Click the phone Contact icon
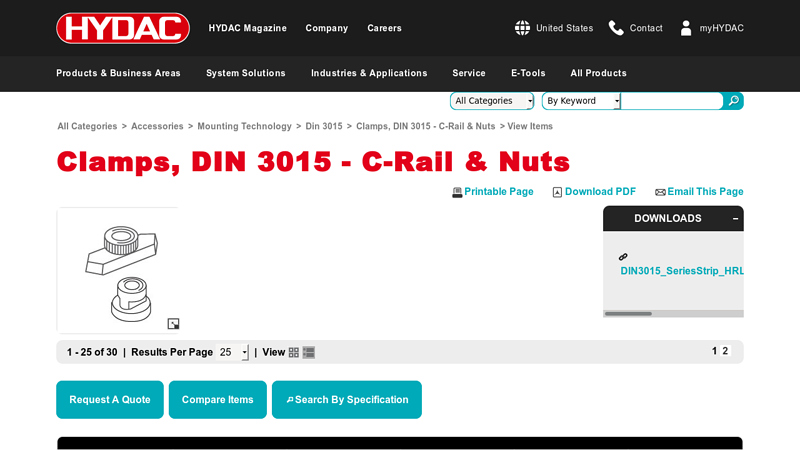This screenshot has width=800, height=450. click(x=616, y=28)
